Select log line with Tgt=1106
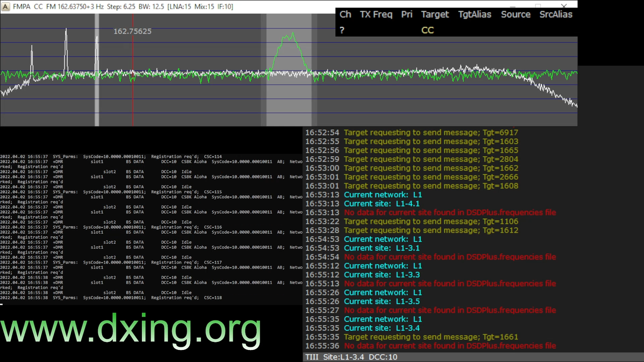The width and height of the screenshot is (644, 362). 412,222
